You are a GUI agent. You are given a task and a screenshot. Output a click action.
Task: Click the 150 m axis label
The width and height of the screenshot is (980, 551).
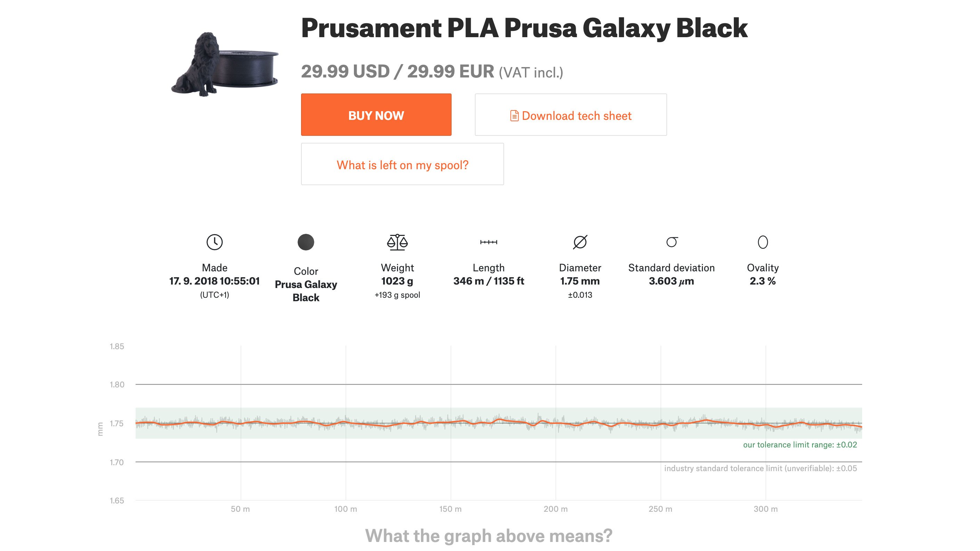coord(451,509)
